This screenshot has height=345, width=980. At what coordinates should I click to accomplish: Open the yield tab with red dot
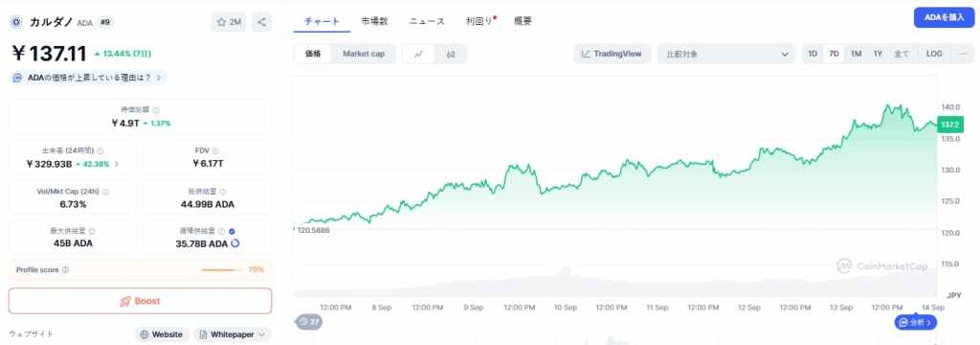[x=480, y=21]
